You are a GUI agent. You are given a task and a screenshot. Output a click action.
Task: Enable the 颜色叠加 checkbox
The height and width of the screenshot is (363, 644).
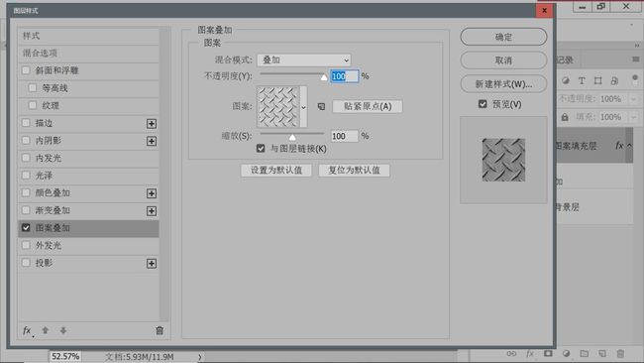26,192
